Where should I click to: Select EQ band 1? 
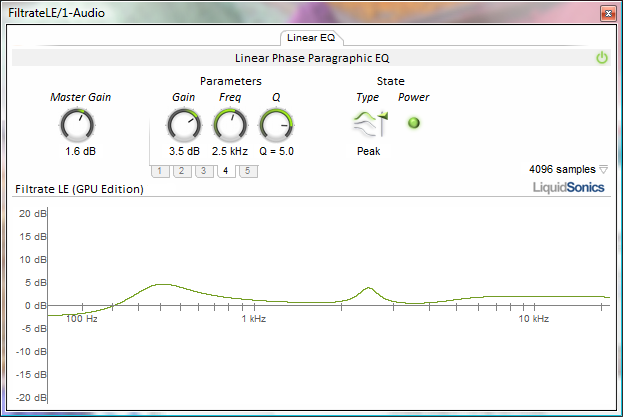tap(159, 171)
